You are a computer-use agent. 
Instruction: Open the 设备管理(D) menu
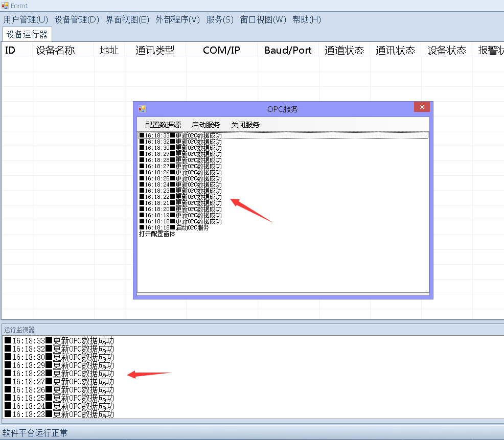point(77,19)
